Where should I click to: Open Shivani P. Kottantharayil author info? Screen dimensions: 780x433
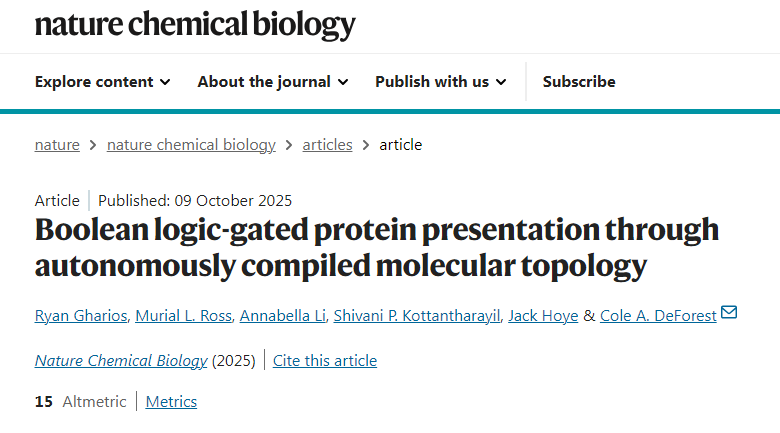(x=420, y=316)
